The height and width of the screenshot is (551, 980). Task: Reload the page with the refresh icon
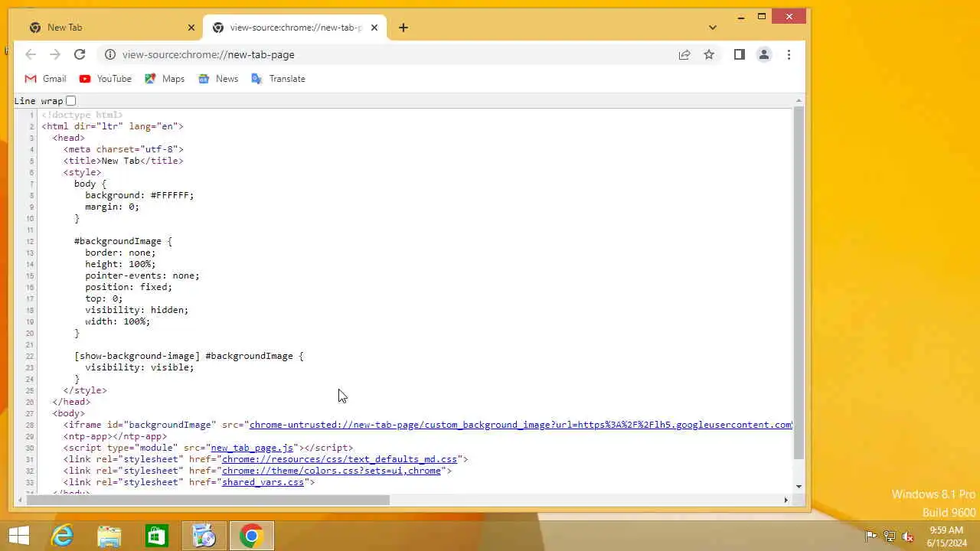80,54
